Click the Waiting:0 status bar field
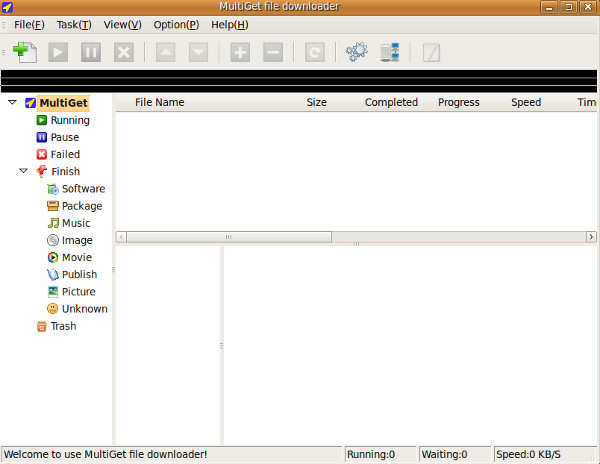600x464 pixels. pos(455,454)
